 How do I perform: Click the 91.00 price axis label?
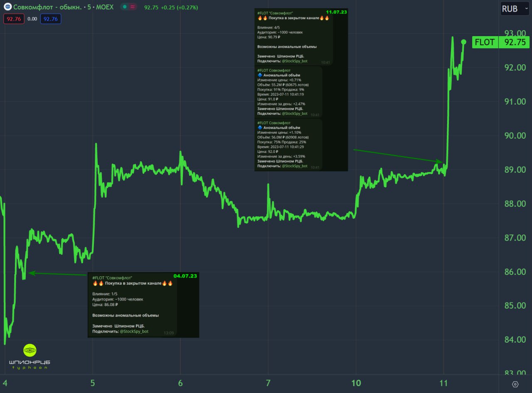[x=515, y=101]
